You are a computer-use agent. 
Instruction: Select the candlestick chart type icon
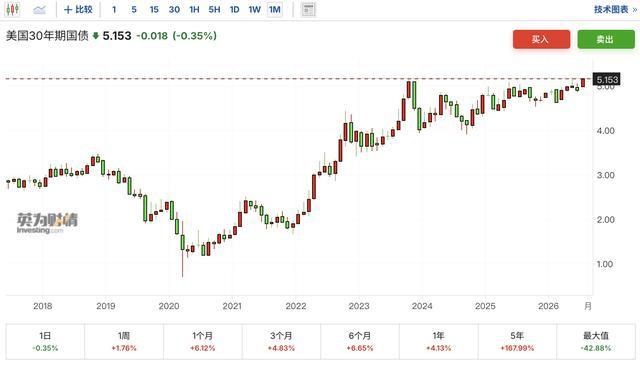[x=12, y=9]
